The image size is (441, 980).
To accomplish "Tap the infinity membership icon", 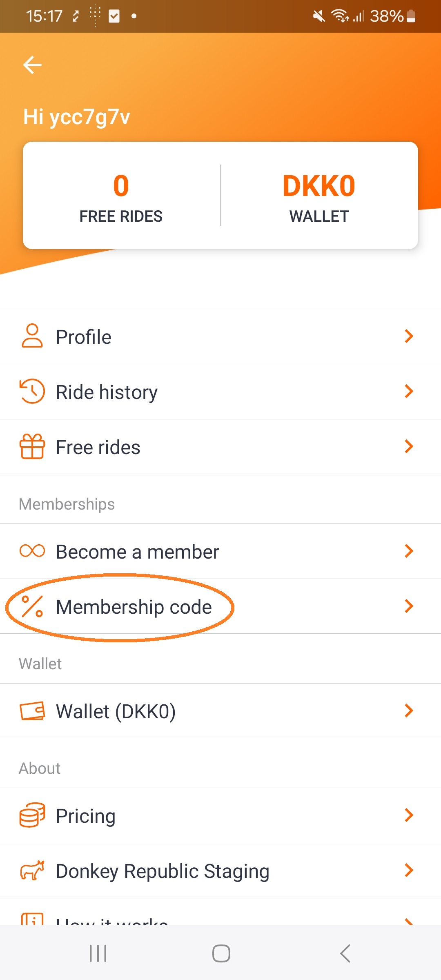I will pos(32,551).
